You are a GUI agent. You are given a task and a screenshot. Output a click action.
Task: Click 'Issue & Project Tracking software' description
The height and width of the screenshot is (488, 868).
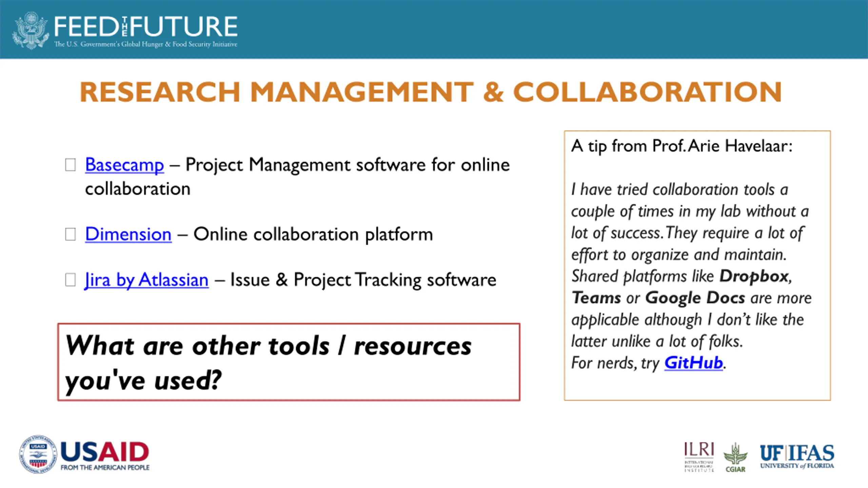(363, 280)
